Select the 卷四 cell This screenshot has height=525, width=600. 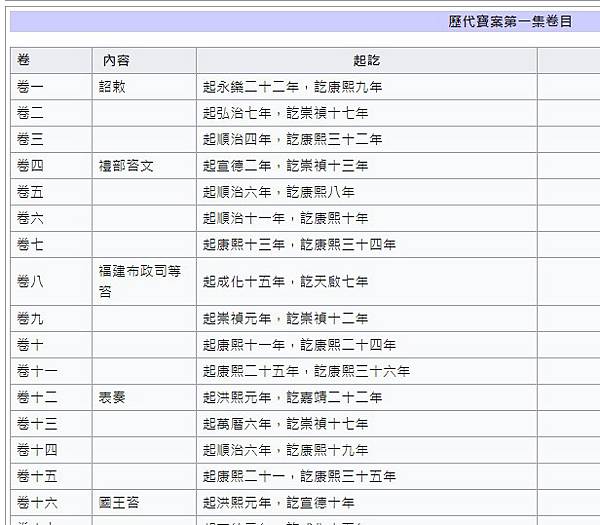(51, 166)
